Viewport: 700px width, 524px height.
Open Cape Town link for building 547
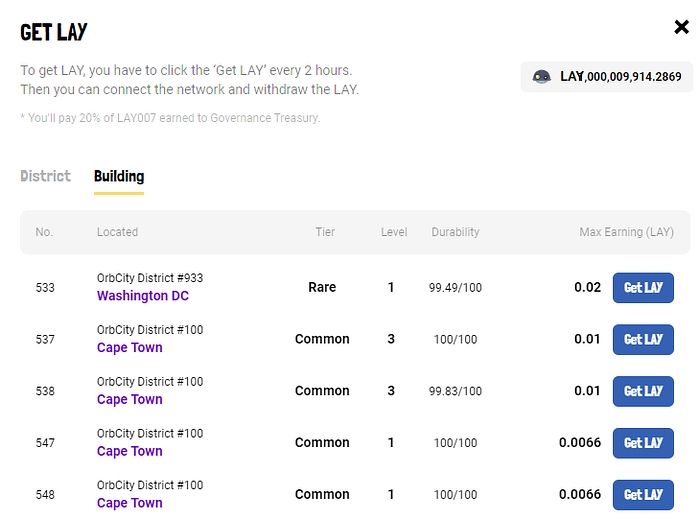[x=129, y=452]
